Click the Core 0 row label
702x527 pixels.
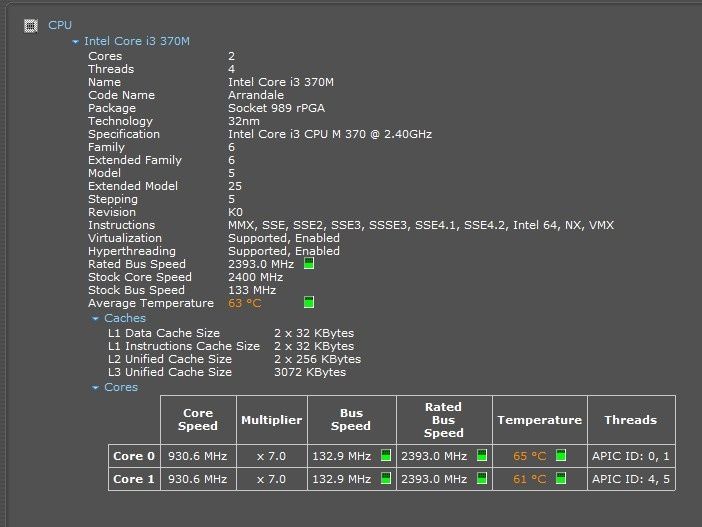tap(134, 456)
